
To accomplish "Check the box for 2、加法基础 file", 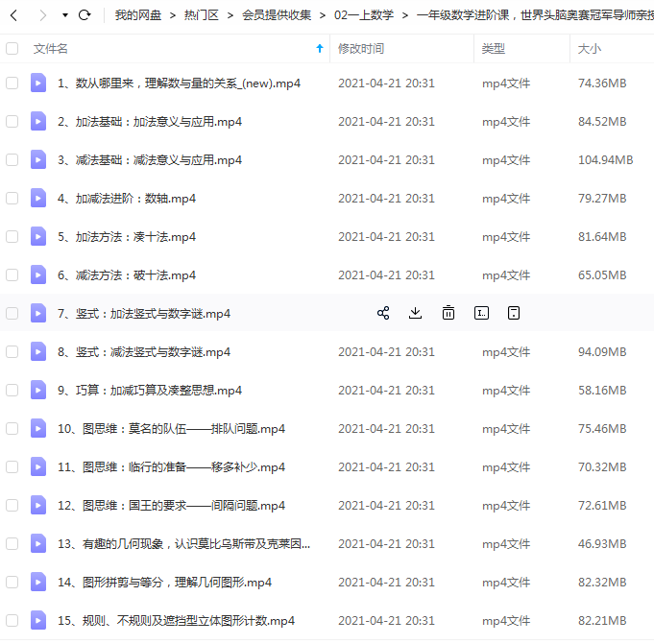I will pos(12,121).
